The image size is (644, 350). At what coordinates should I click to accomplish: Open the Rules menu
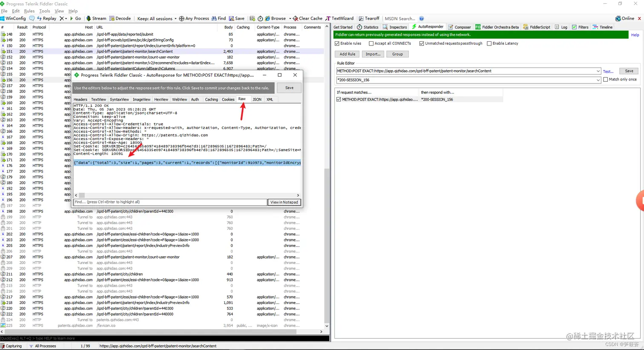pos(29,11)
